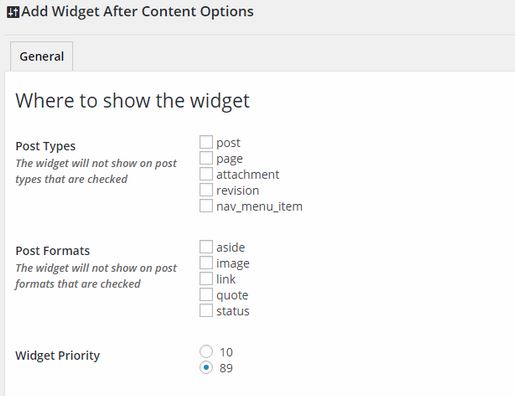Toggle the nav_menu_item checkbox
This screenshot has width=515, height=396.
[206, 206]
